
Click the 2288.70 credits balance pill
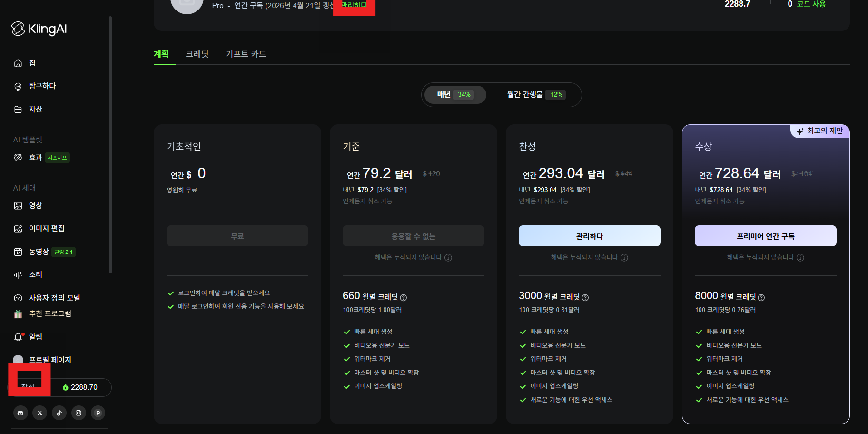(x=79, y=387)
